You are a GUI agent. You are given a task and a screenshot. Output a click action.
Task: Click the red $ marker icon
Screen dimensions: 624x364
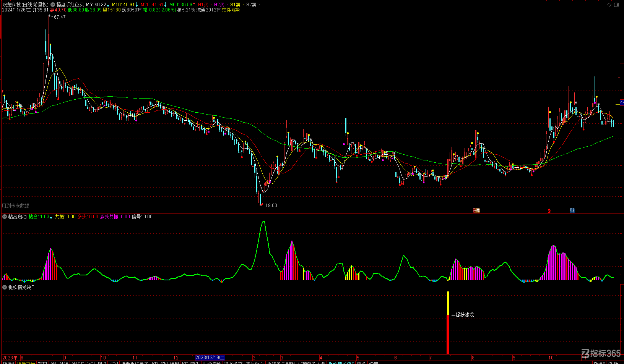click(549, 210)
